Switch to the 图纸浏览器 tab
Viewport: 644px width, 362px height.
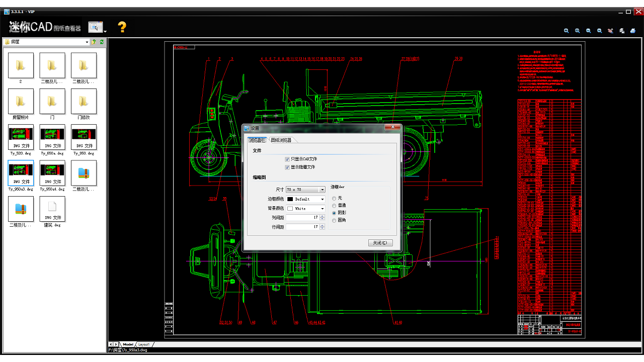point(281,140)
